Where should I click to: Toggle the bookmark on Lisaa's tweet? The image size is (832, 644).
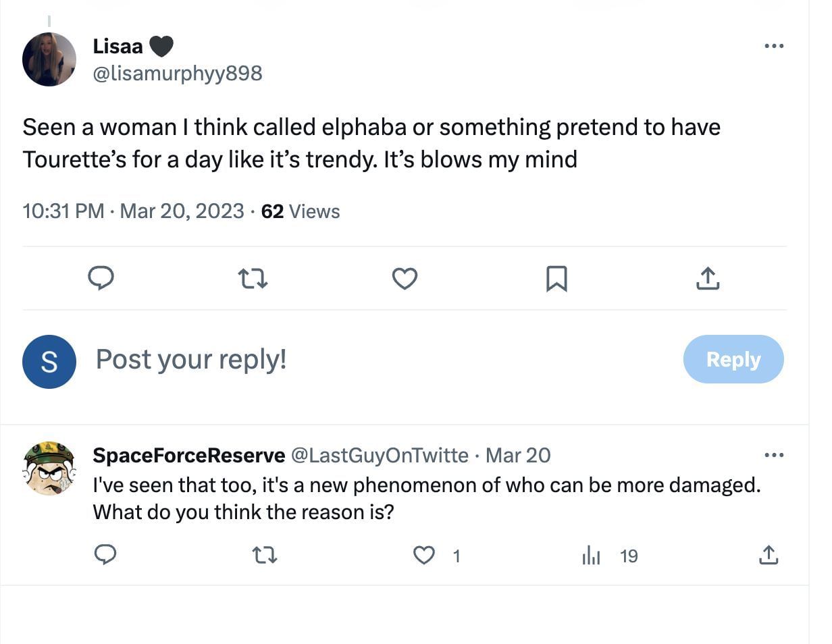click(x=556, y=278)
